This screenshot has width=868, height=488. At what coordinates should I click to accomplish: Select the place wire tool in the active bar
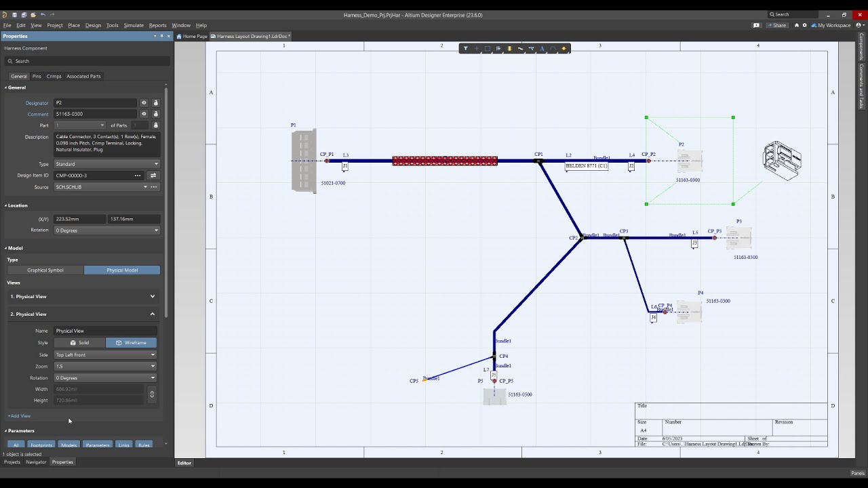pyautogui.click(x=520, y=49)
